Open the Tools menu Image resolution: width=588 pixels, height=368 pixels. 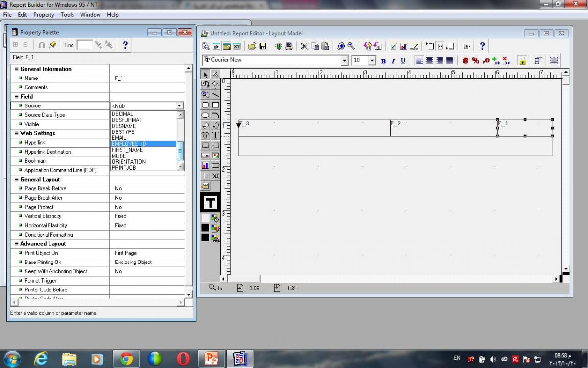[67, 15]
